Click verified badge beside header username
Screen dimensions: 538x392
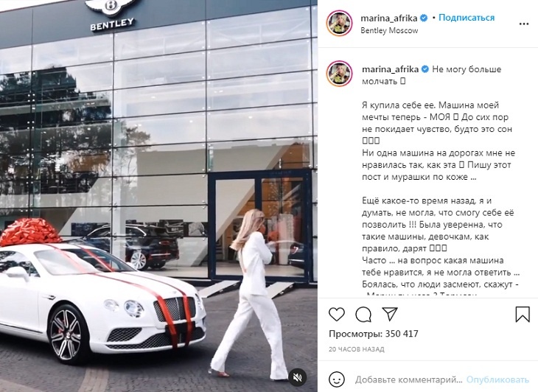[424, 18]
